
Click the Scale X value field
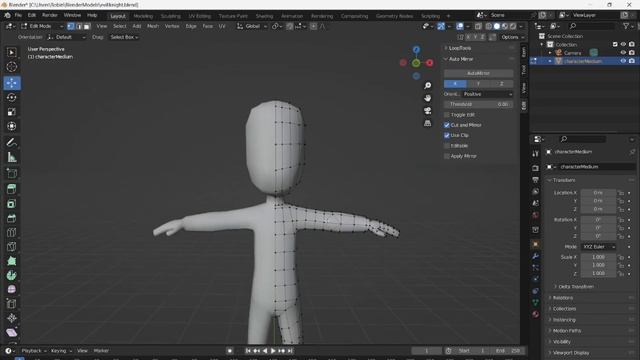click(x=598, y=257)
